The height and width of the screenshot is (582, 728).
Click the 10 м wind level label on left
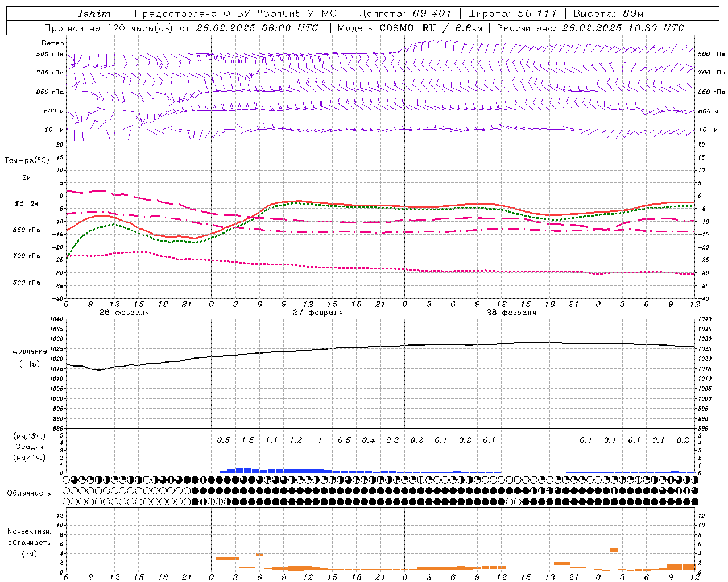pyautogui.click(x=54, y=130)
